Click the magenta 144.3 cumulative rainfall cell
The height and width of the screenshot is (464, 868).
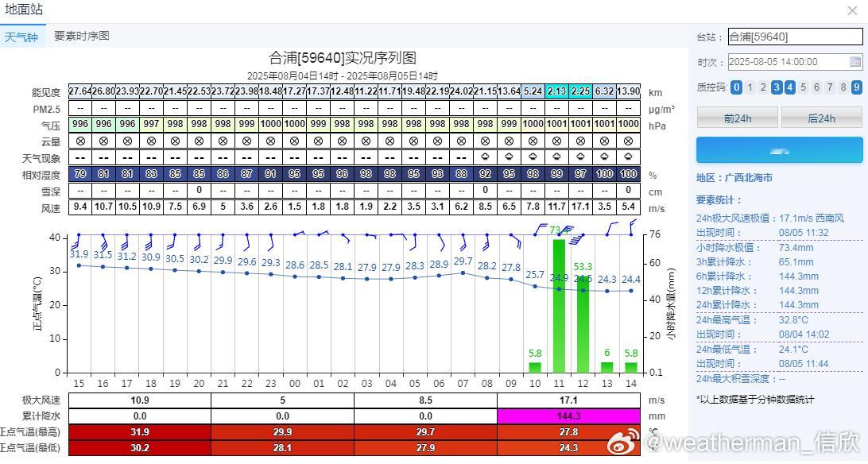568,416
